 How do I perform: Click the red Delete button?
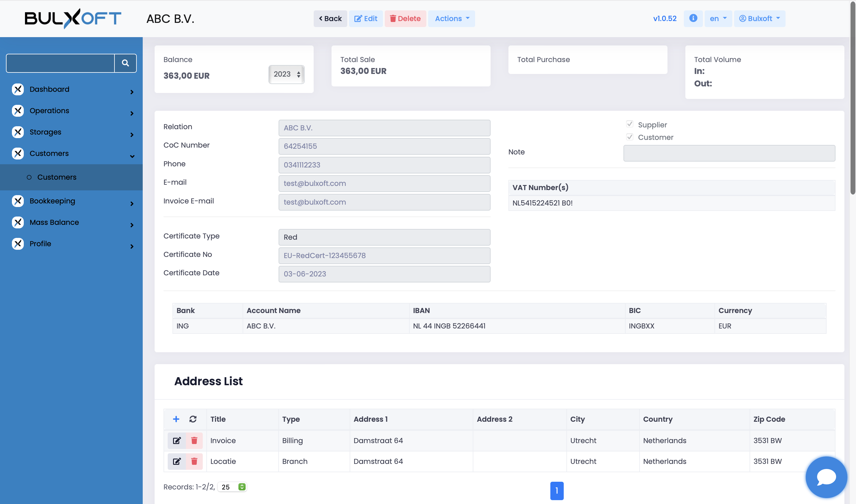[x=405, y=18]
